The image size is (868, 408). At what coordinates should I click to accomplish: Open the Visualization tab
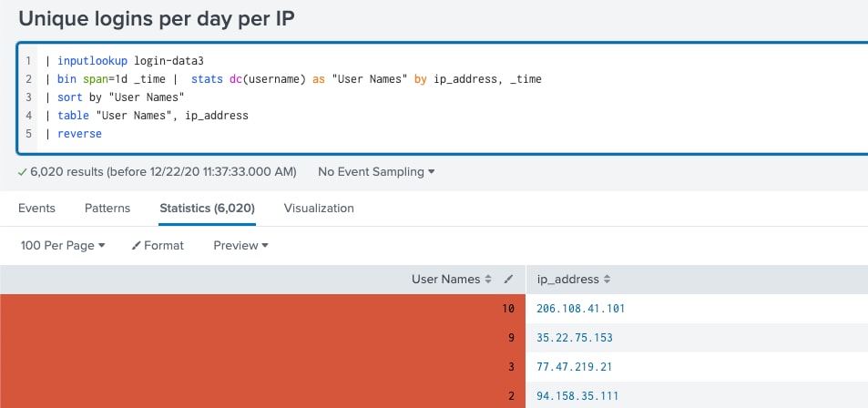[x=319, y=209]
